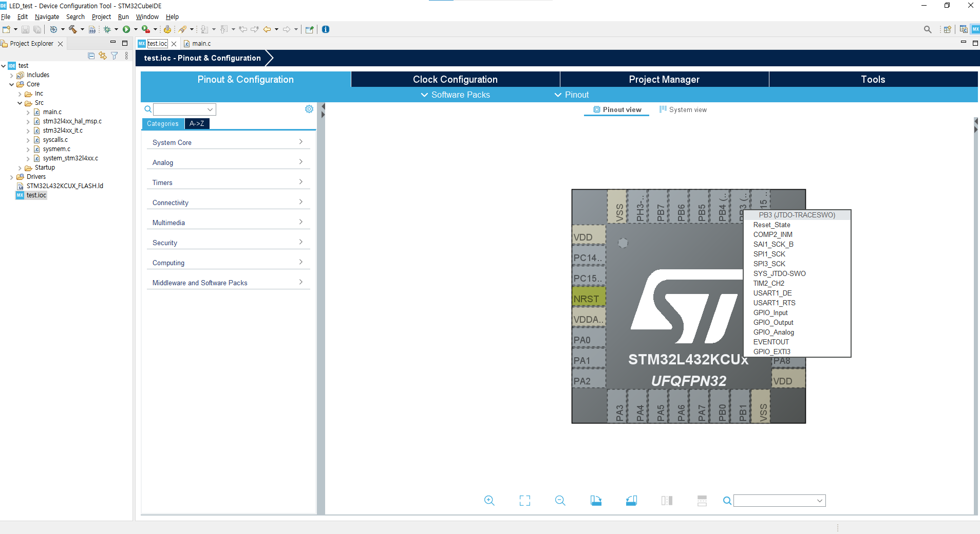Open the pin search combo box at bottom

(779, 501)
